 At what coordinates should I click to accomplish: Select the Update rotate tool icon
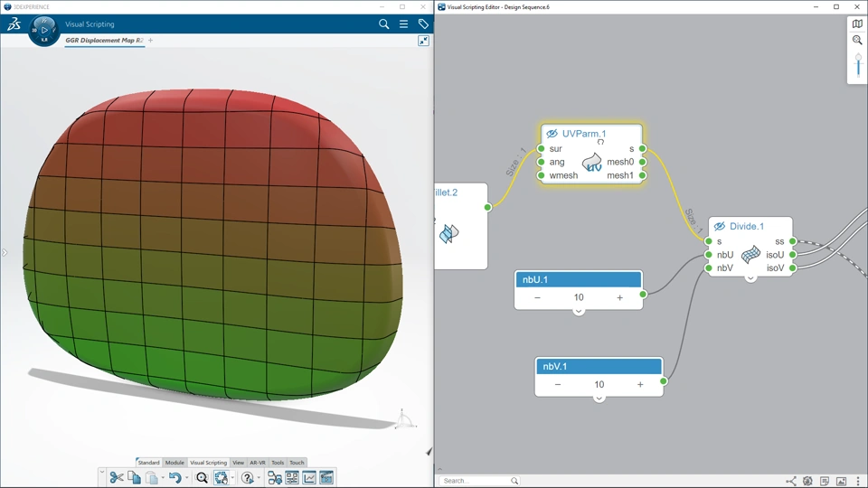(x=221, y=477)
